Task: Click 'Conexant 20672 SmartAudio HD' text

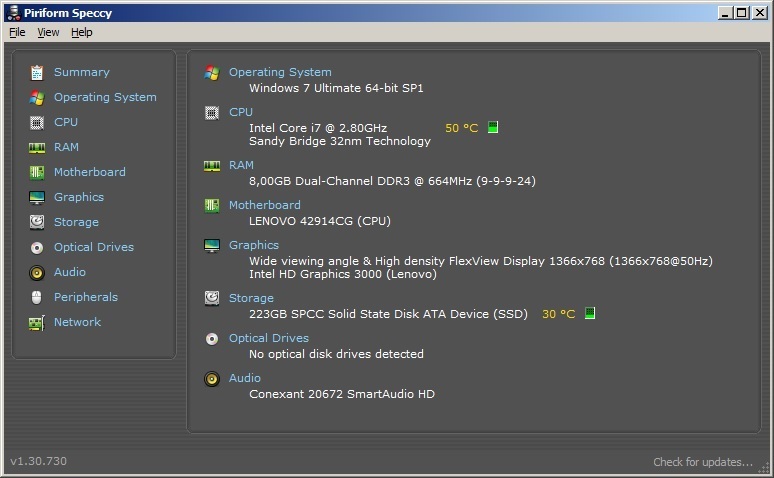Action: coord(342,394)
